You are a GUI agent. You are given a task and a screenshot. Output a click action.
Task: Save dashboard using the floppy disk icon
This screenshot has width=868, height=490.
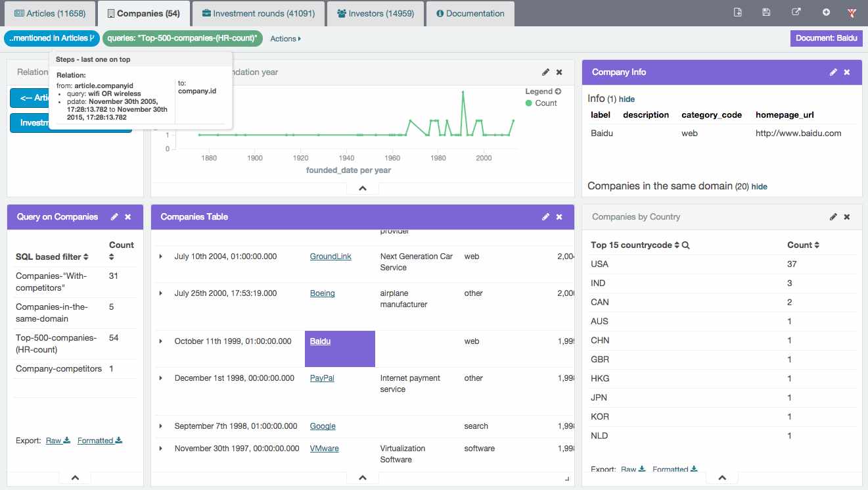pyautogui.click(x=766, y=12)
